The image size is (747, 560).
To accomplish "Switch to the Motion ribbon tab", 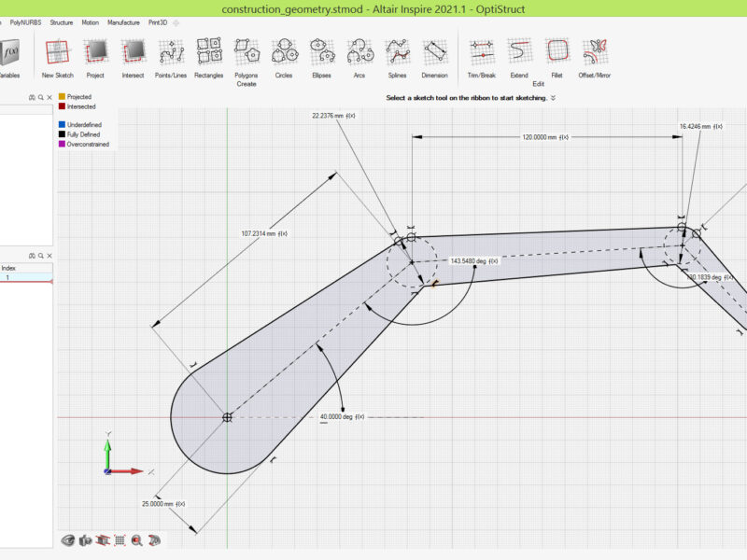I will (90, 22).
